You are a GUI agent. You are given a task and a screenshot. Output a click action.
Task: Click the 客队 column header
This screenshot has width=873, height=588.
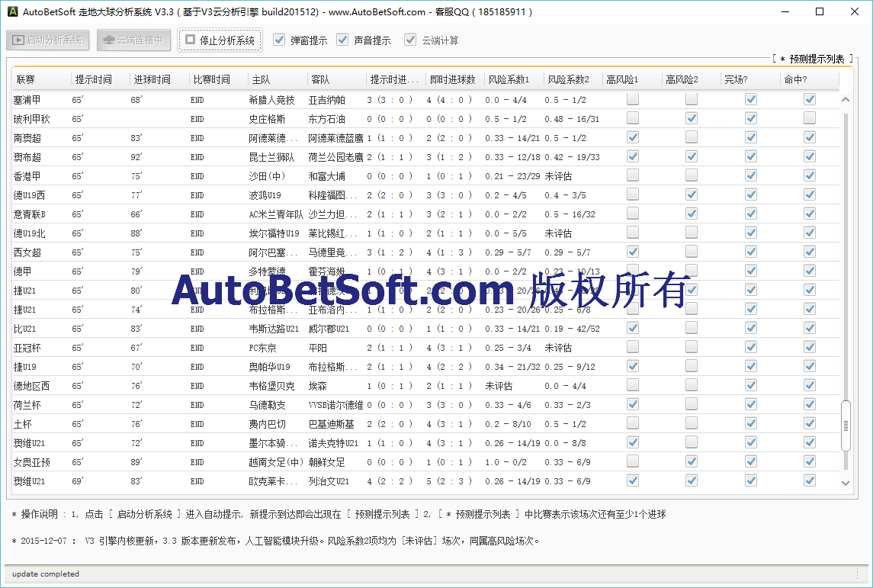point(336,79)
